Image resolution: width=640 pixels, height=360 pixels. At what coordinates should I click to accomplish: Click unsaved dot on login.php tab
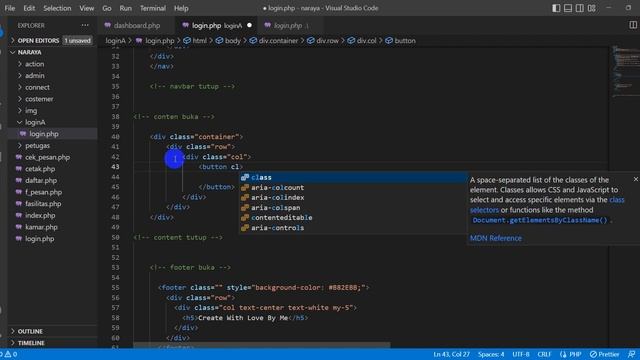coord(249,25)
